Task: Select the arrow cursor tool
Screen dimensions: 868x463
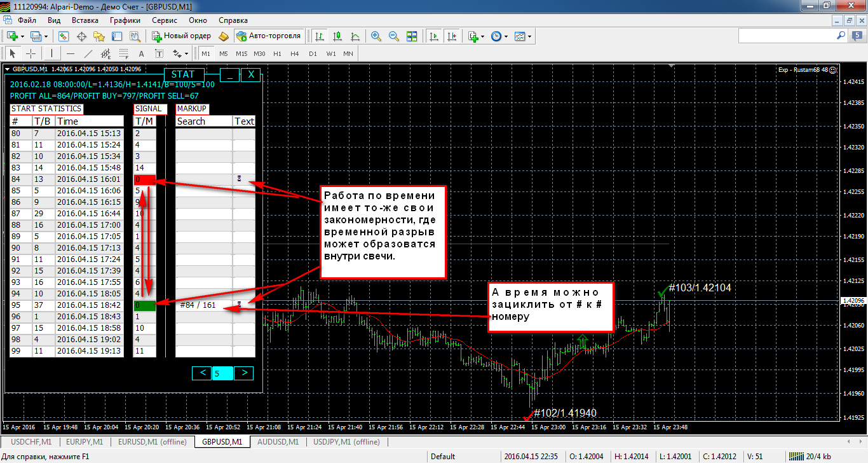Action: coord(12,53)
